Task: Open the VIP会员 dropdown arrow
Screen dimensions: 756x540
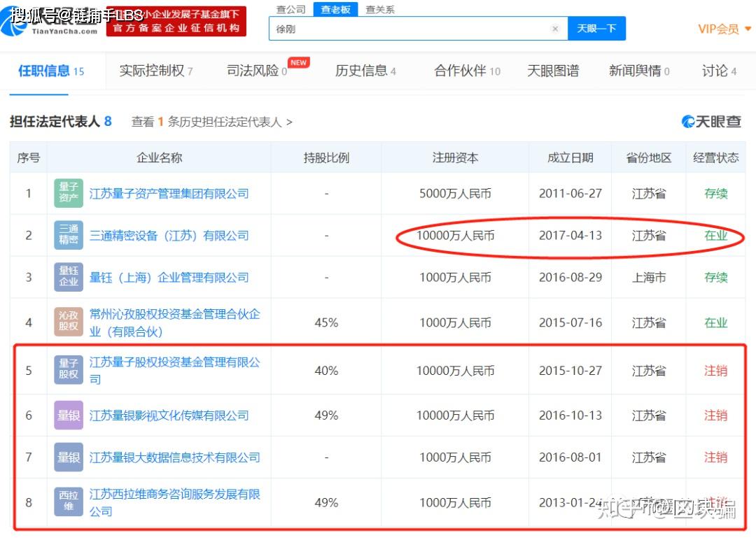Action: 748,29
